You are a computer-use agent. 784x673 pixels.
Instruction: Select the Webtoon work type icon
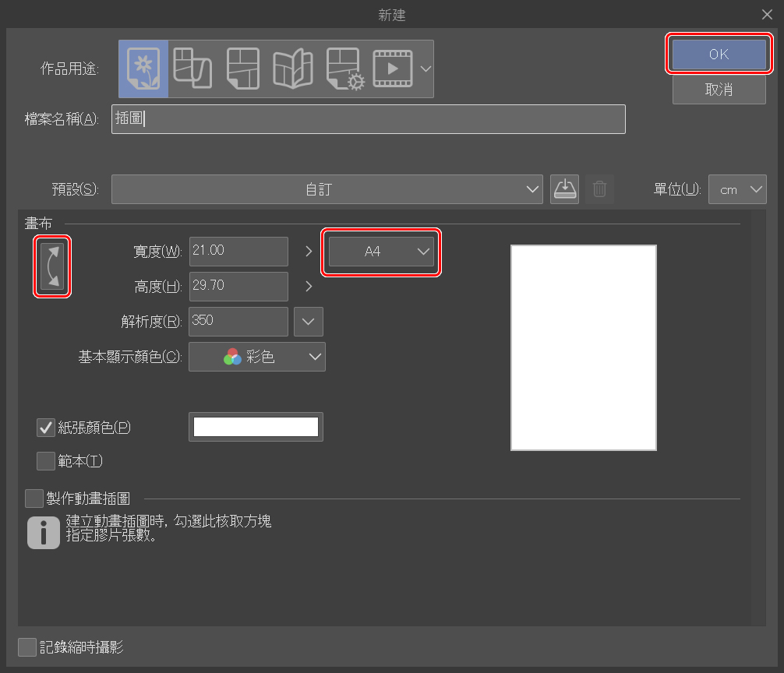pos(192,69)
